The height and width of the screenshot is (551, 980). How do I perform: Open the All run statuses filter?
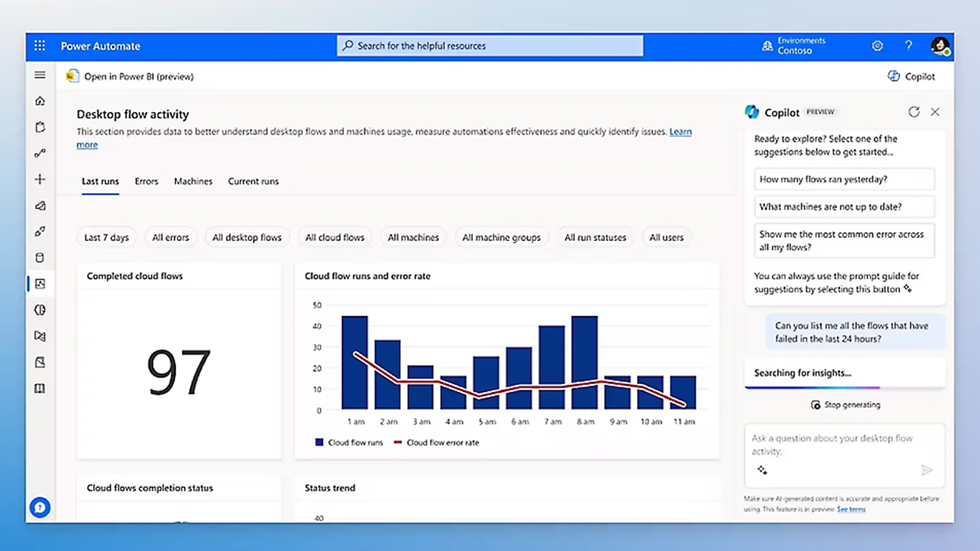tap(595, 237)
